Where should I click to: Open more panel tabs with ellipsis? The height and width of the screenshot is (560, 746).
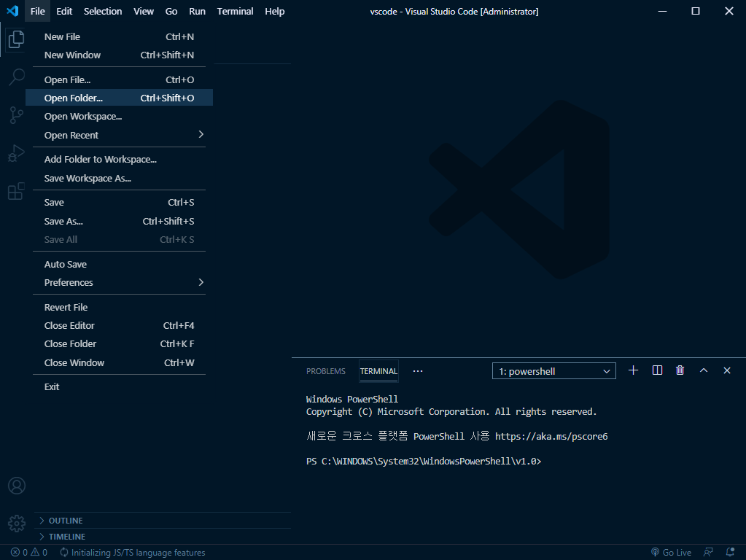coord(418,371)
